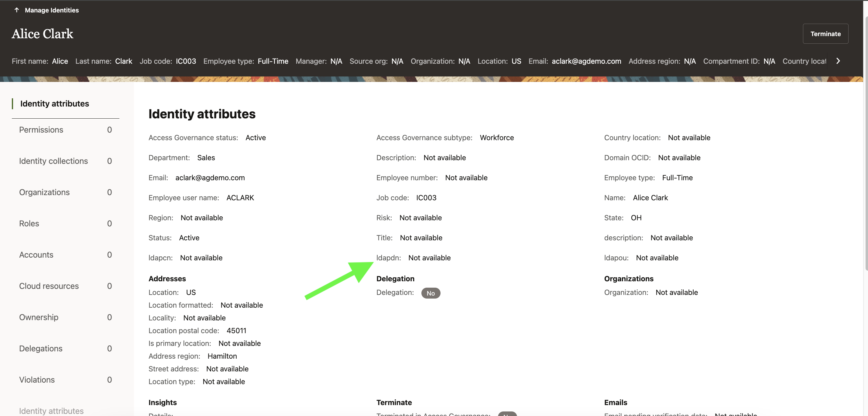Image resolution: width=868 pixels, height=416 pixels.
Task: Open the Violations section
Action: 37,380
